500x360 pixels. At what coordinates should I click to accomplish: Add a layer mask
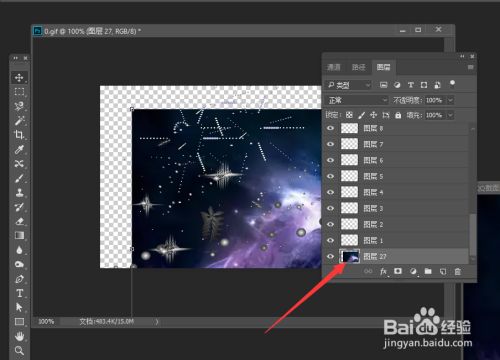(x=398, y=271)
